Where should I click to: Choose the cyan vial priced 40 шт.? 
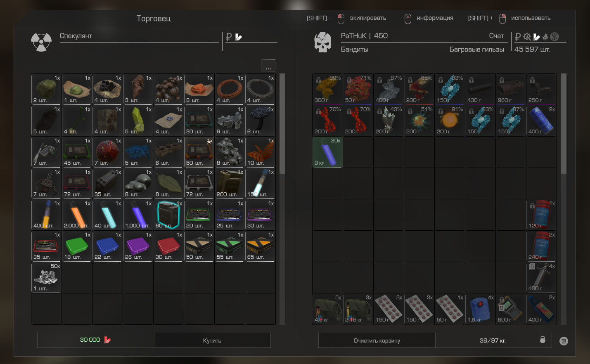coord(107,215)
